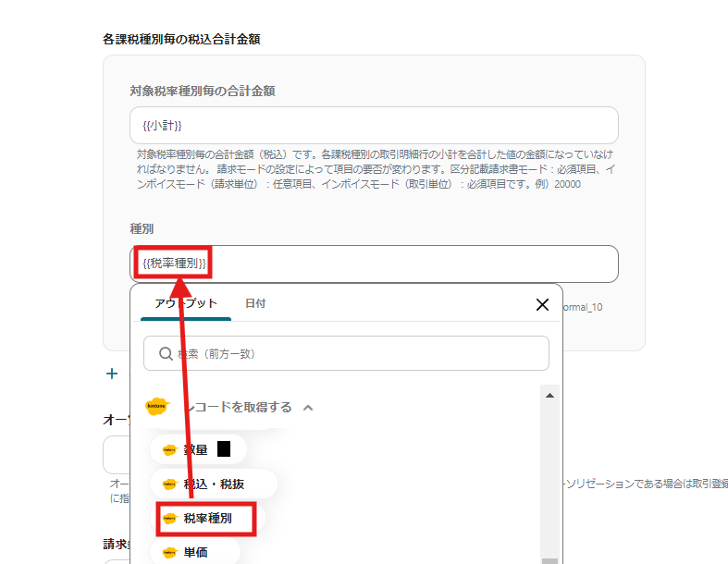
Task: Choose the 税込・税抜 output chip
Action: (214, 484)
